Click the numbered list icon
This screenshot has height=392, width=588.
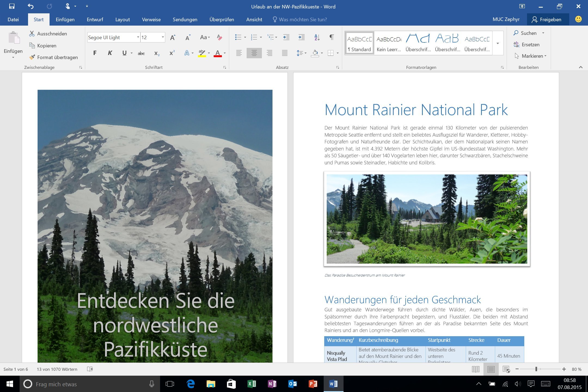(254, 38)
